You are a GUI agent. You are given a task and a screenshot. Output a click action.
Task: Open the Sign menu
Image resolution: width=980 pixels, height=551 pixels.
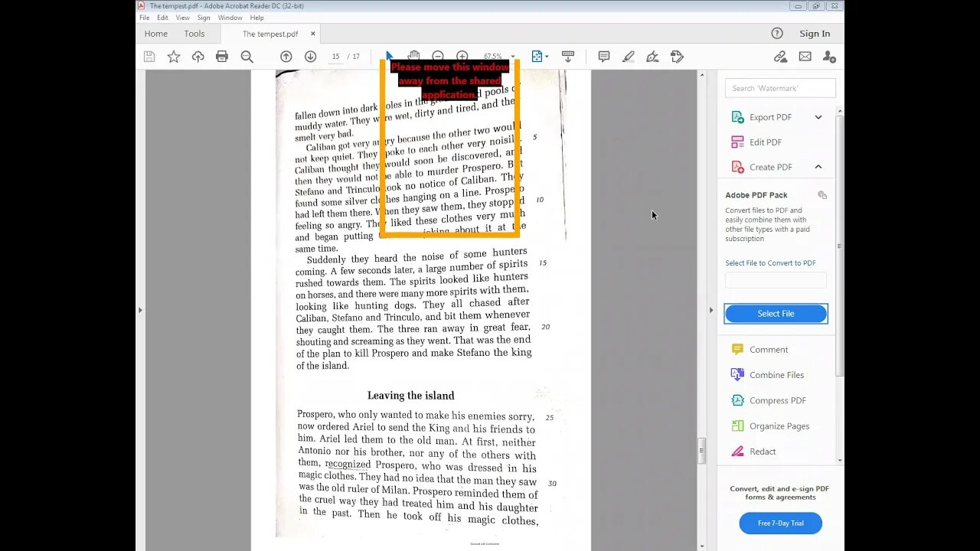pyautogui.click(x=204, y=18)
